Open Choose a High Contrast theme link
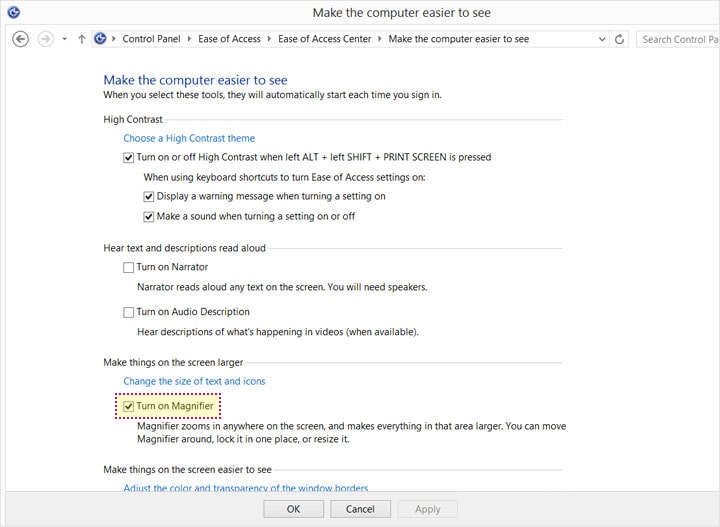720x527 pixels. (x=189, y=138)
